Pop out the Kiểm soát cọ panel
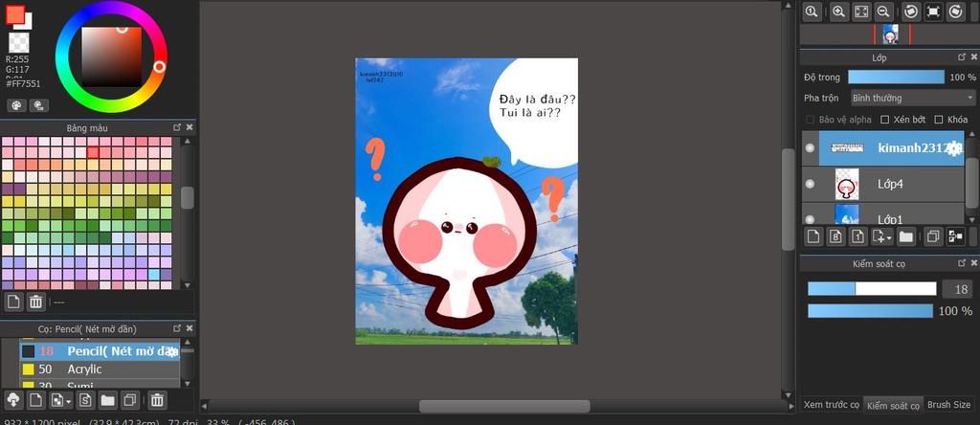 [962, 264]
